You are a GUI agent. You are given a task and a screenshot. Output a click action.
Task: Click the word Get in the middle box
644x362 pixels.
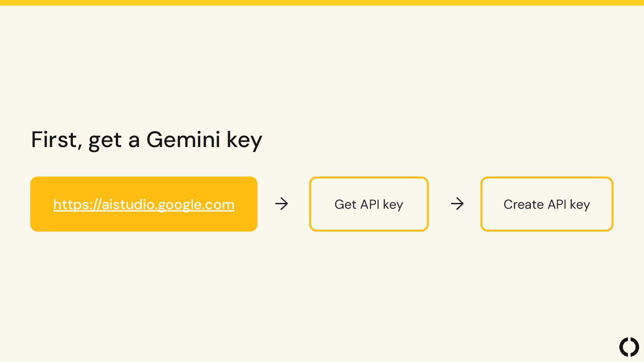[345, 204]
